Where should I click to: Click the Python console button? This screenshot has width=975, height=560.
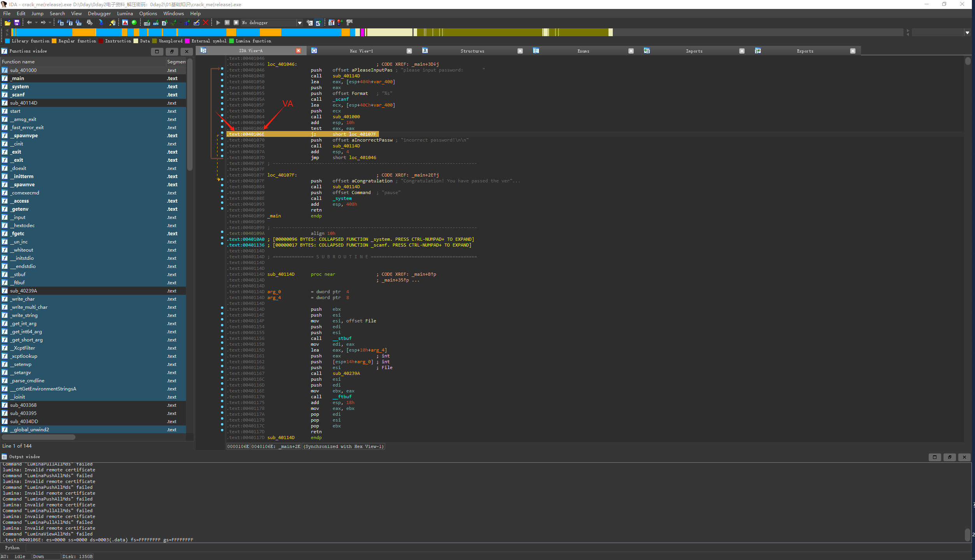point(12,548)
